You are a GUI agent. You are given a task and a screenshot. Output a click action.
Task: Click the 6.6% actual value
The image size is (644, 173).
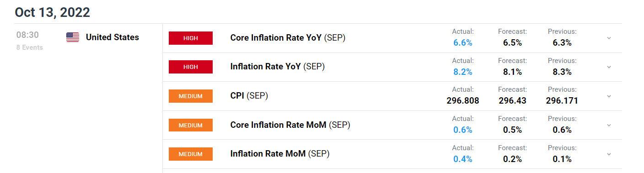coord(463,42)
